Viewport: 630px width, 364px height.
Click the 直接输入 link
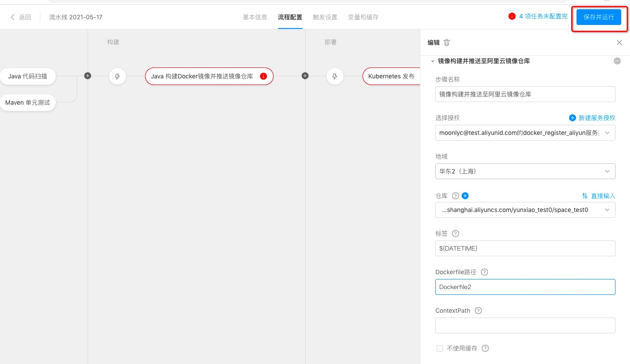coord(603,196)
